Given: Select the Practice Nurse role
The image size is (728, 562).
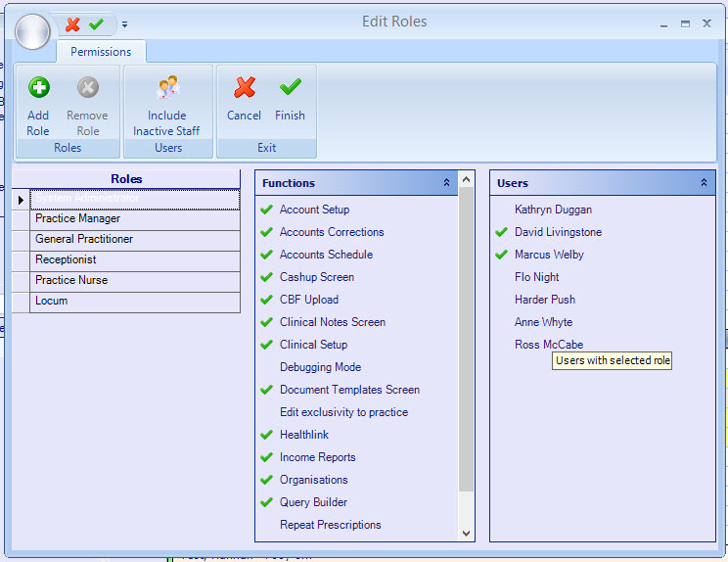Looking at the screenshot, I should click(135, 280).
